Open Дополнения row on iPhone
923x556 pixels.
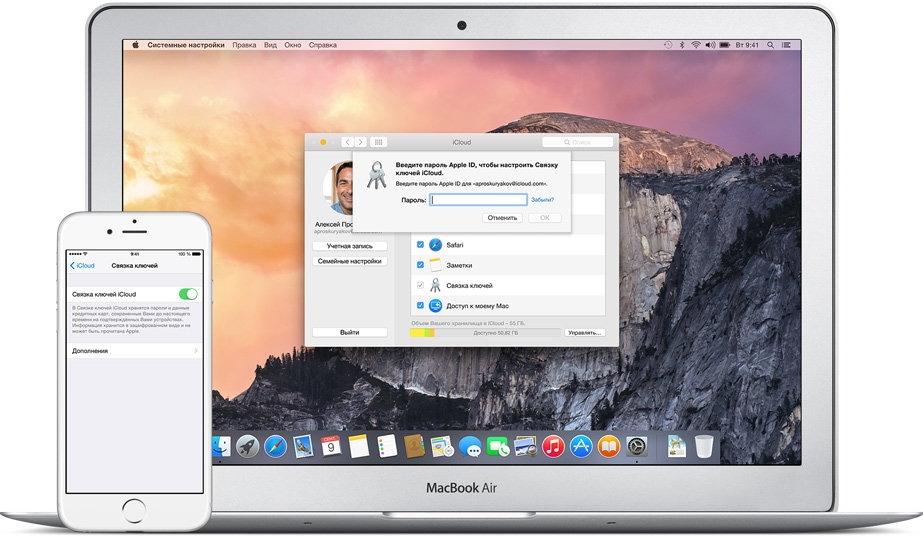(x=134, y=351)
